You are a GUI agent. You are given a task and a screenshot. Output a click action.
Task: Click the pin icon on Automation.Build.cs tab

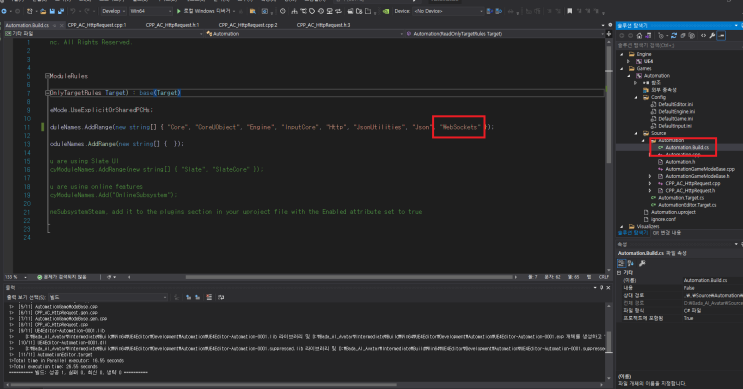click(54, 25)
